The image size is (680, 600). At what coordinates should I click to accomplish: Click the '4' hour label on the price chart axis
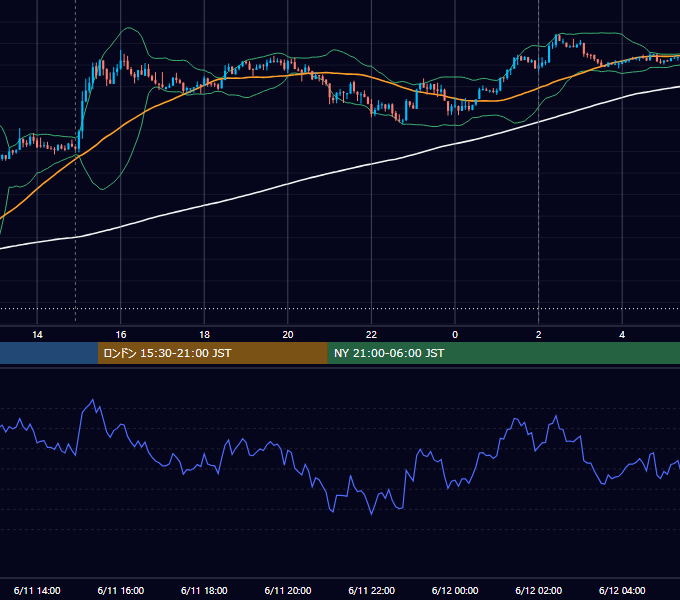click(622, 335)
